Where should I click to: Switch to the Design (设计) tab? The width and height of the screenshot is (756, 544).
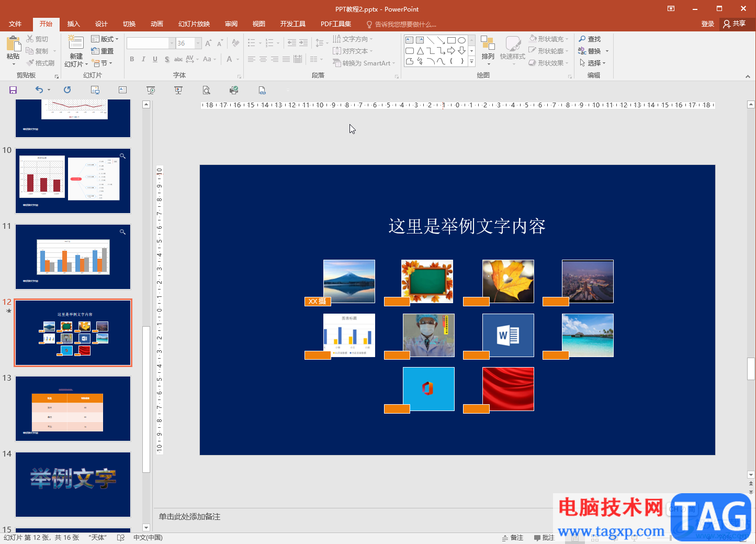coord(101,24)
